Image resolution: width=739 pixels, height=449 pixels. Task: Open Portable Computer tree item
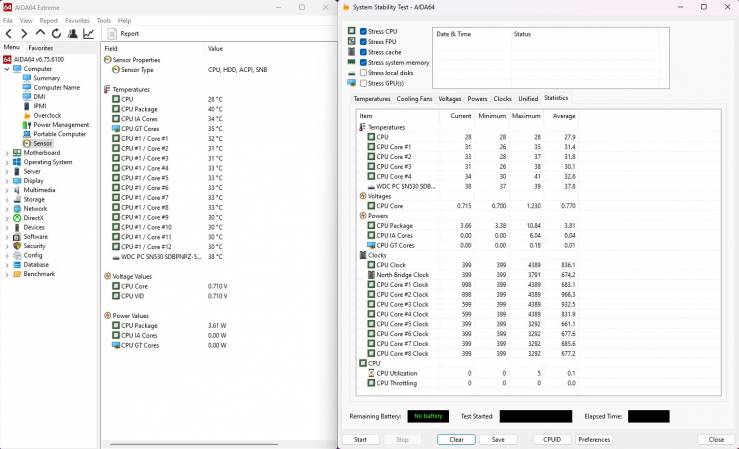59,134
